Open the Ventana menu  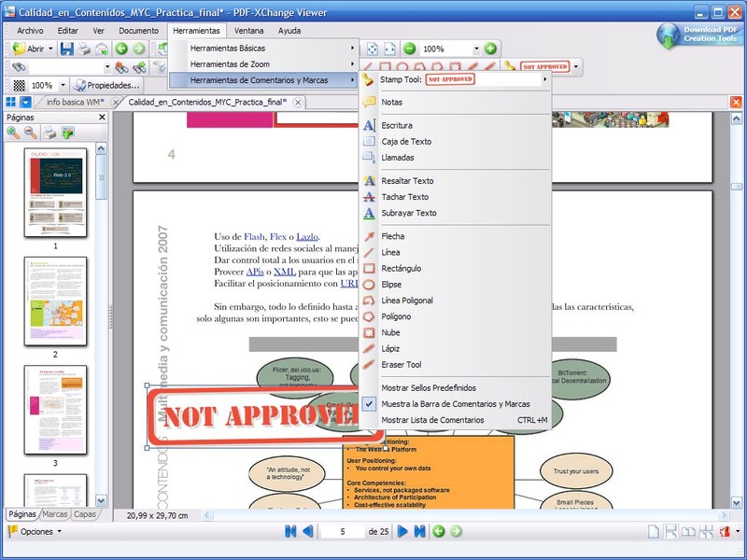coord(248,31)
